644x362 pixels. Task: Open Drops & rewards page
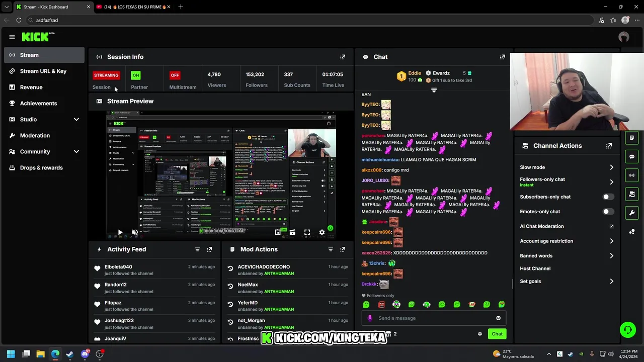[44, 168]
